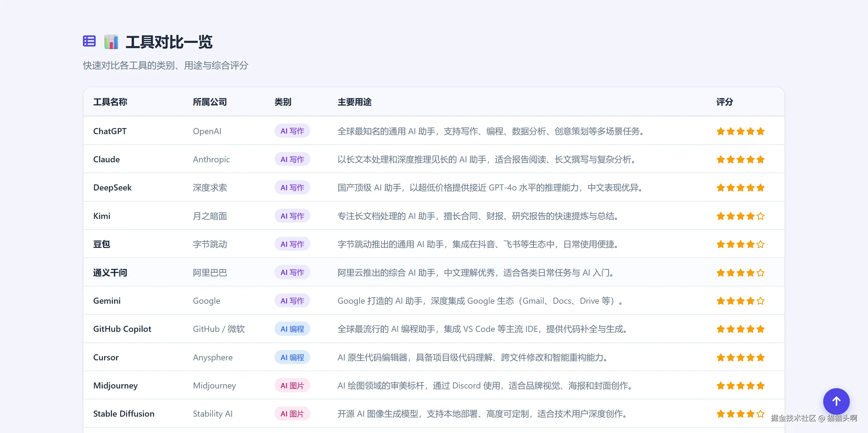Click the AI 写作 tag in ChatGPT row
The height and width of the screenshot is (433, 868).
pos(292,131)
